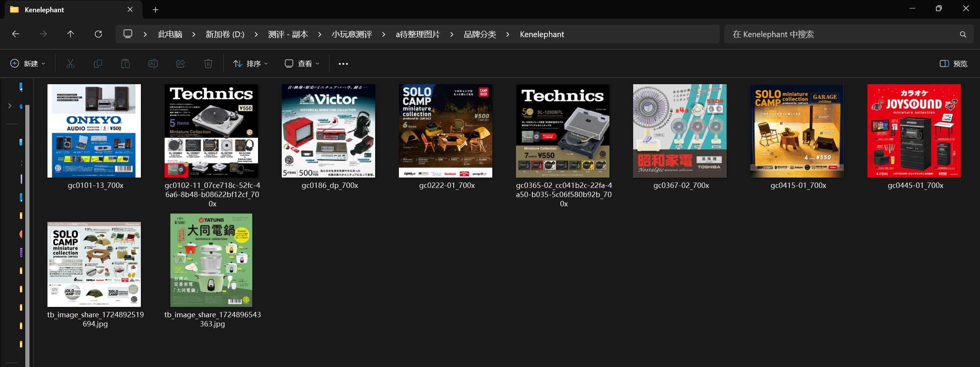
Task: Click the Delete trash can icon
Action: coord(208,64)
